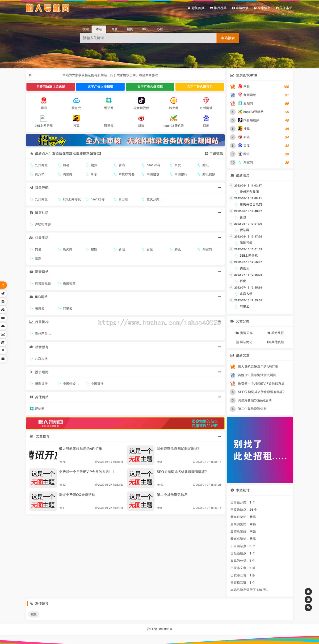This screenshot has height=644, width=319.
Task: Click the cloud icon in left floating sidebar
Action: 3,326
